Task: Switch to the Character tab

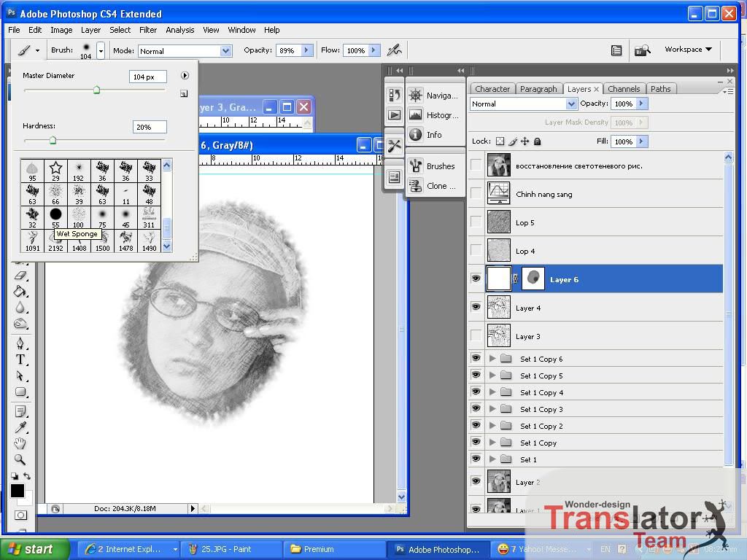Action: click(492, 89)
